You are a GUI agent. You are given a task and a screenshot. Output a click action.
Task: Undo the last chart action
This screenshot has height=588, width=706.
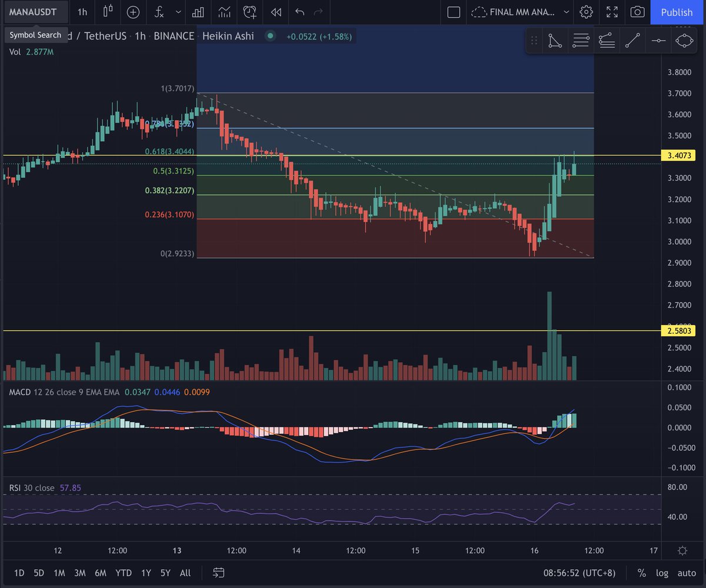coord(300,12)
